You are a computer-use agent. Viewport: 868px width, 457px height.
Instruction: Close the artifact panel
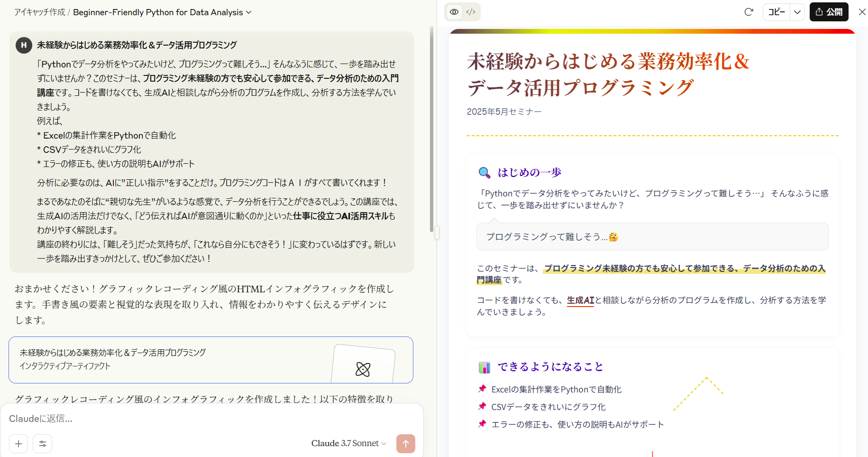[862, 12]
